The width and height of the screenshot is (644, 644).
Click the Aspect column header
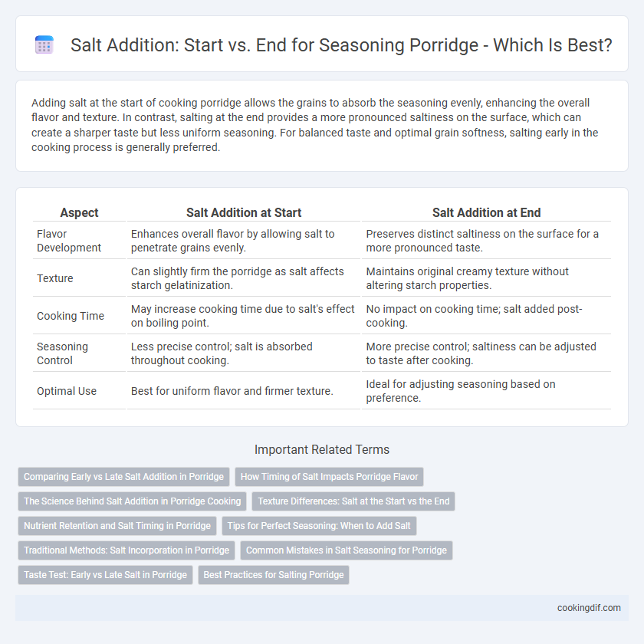point(79,212)
